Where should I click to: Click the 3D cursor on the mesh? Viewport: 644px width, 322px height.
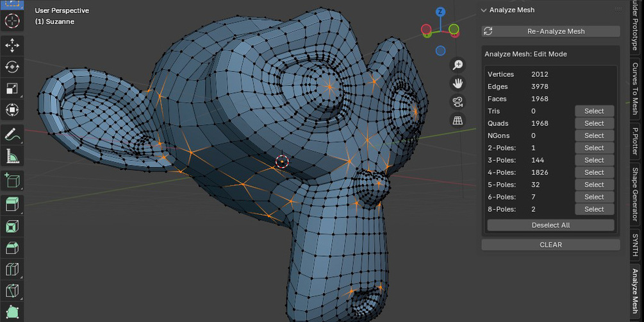282,162
